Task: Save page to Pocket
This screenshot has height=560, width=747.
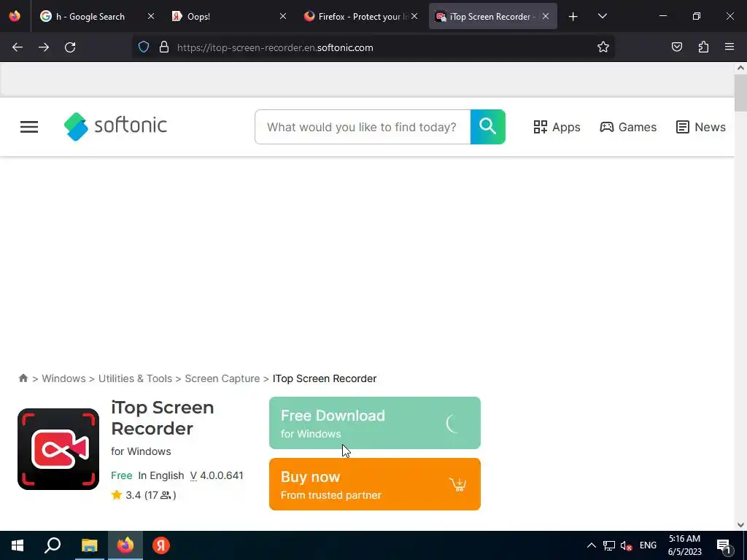Action: pyautogui.click(x=676, y=47)
